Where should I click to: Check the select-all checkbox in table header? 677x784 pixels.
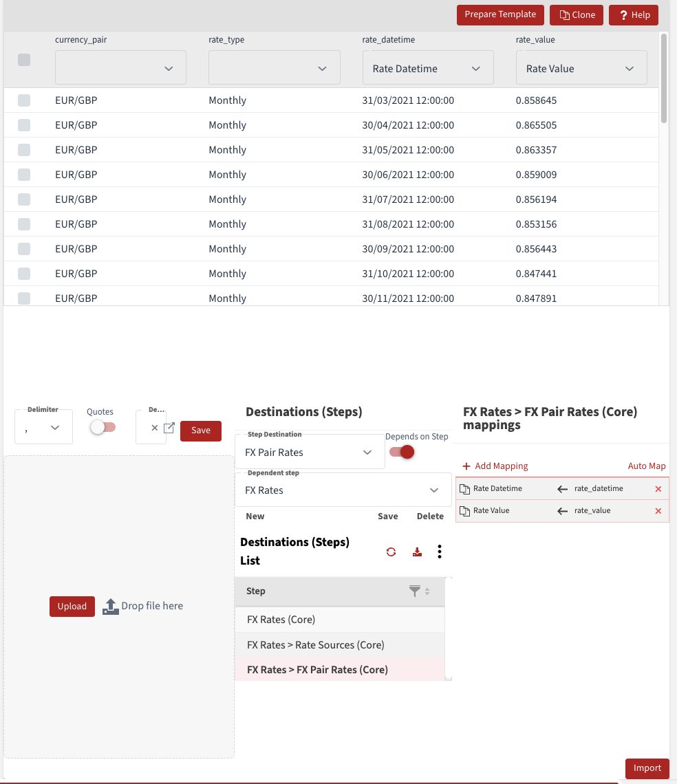24,60
